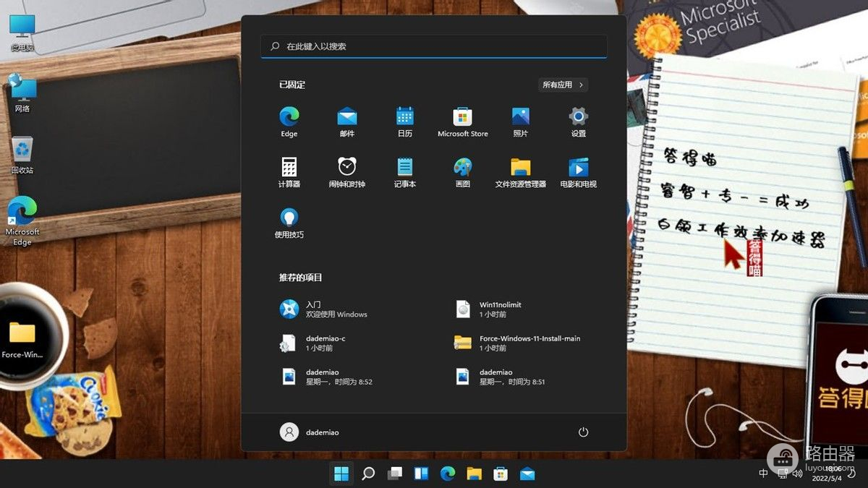Click the Start menu search box
Screen dimensions: 868x488
pyautogui.click(x=434, y=46)
